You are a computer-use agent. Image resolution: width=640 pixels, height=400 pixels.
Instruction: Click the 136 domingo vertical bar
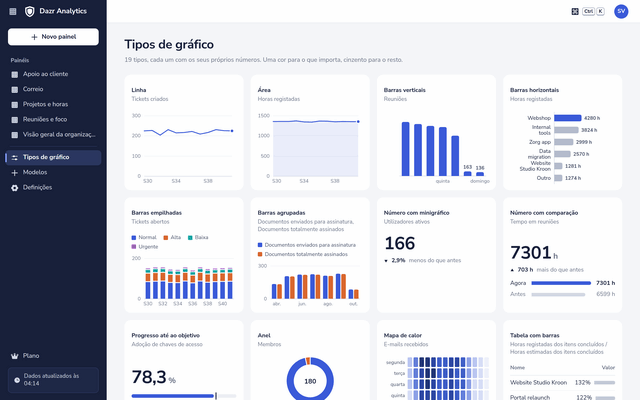pyautogui.click(x=480, y=174)
